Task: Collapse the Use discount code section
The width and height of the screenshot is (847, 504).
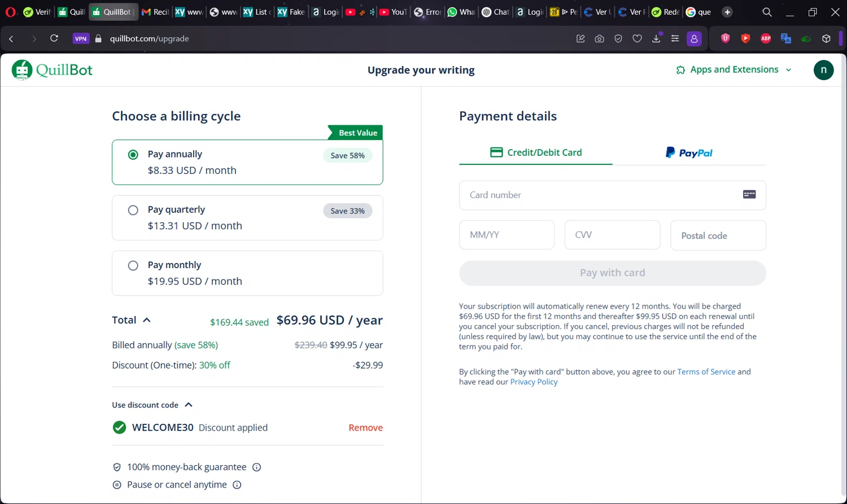Action: (189, 405)
